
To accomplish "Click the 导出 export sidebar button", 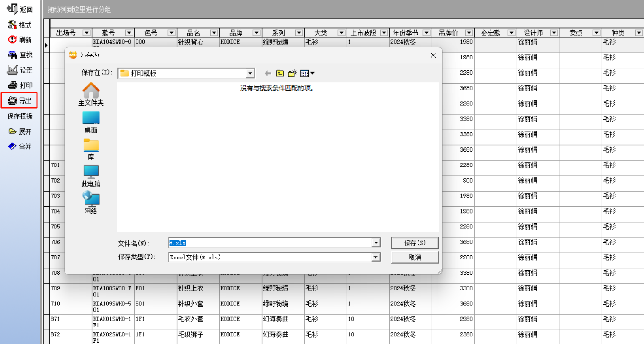I will coord(20,101).
